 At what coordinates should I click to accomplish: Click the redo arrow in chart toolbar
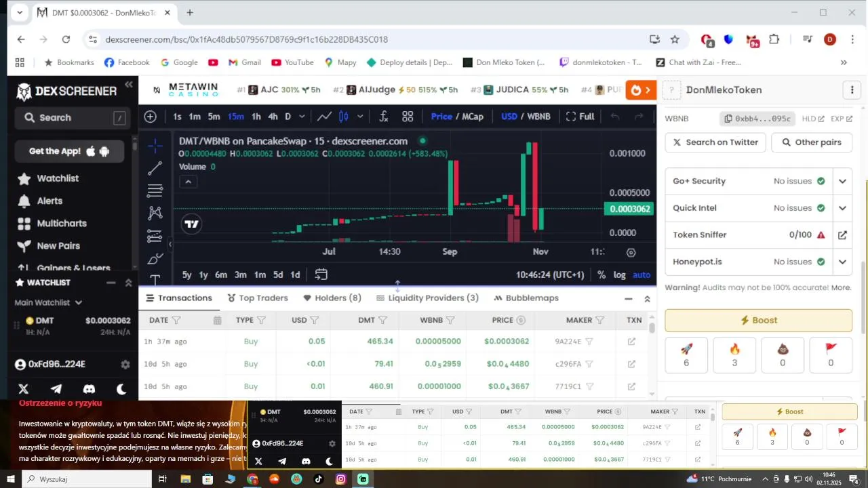(x=639, y=117)
